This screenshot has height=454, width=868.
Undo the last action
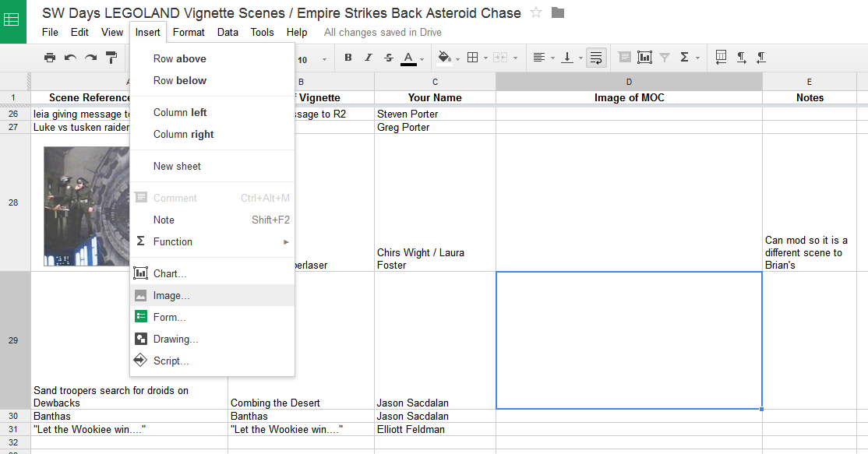[70, 58]
